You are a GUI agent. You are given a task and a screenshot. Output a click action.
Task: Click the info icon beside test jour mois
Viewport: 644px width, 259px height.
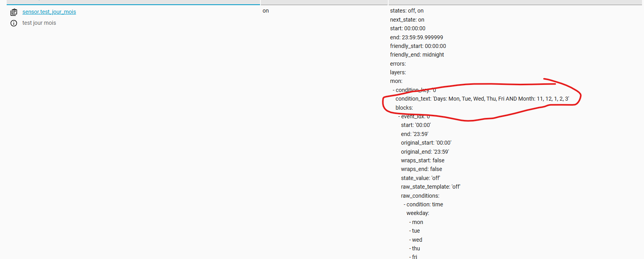(14, 23)
